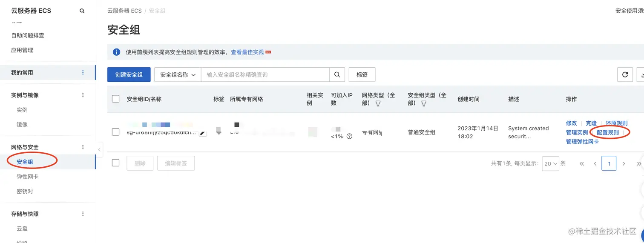Click the System created securit... description
Viewport: 644px width, 243px height.
(x=529, y=132)
